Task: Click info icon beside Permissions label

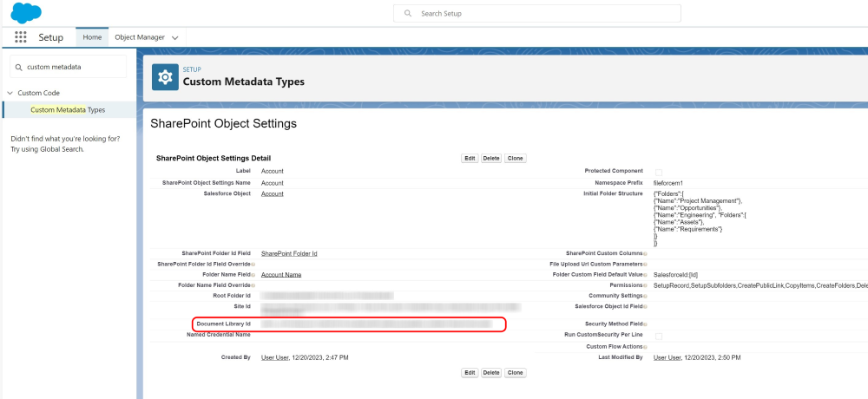Action: pyautogui.click(x=646, y=285)
